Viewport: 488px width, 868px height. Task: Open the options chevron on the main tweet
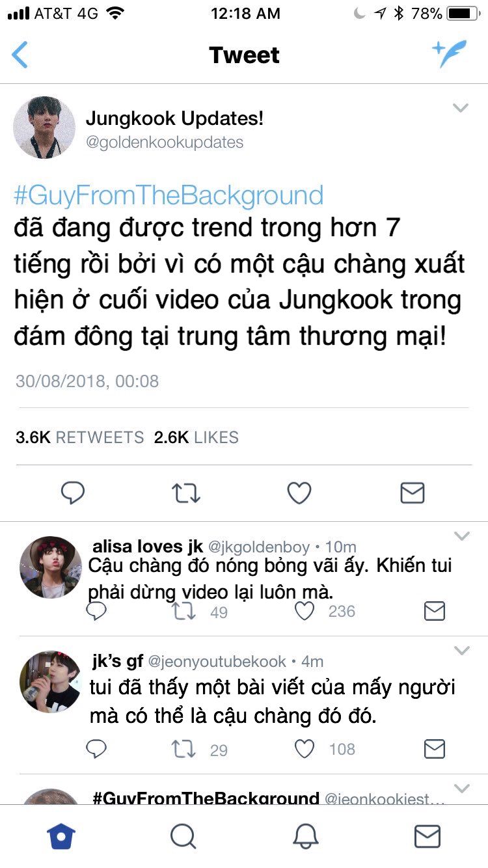tap(461, 108)
